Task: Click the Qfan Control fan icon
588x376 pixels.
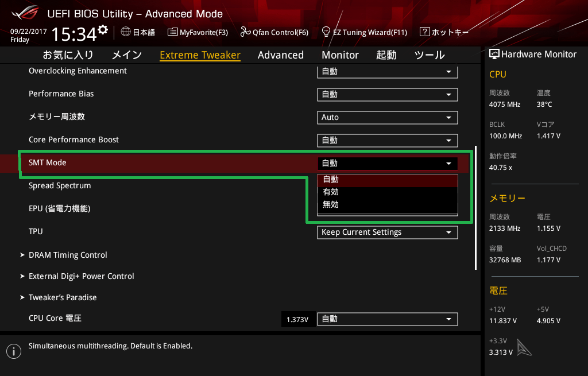Action: (245, 32)
